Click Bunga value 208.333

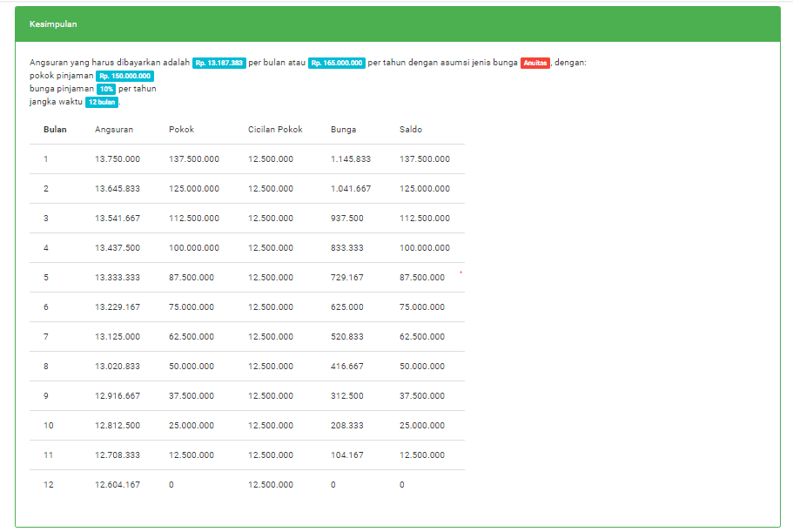tap(347, 425)
